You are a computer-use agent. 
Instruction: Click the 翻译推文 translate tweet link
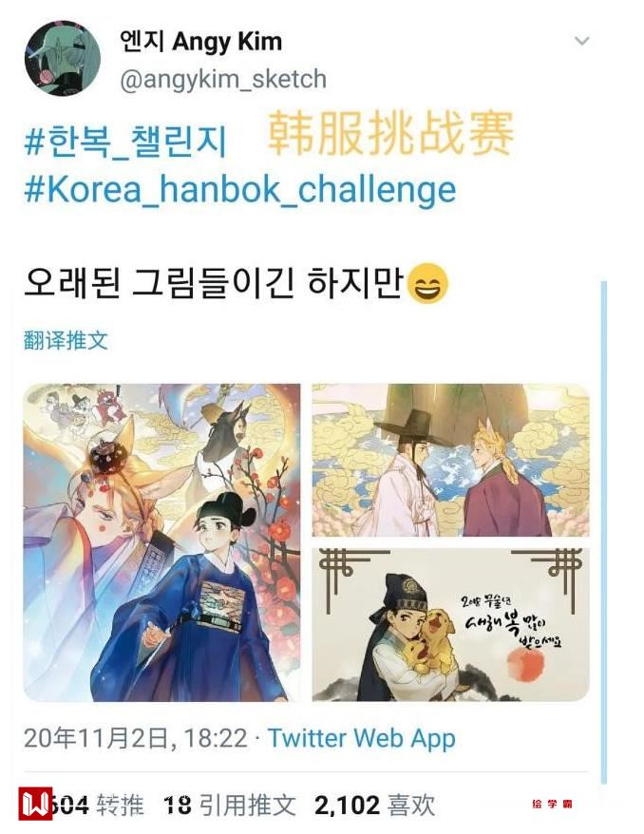click(x=66, y=340)
